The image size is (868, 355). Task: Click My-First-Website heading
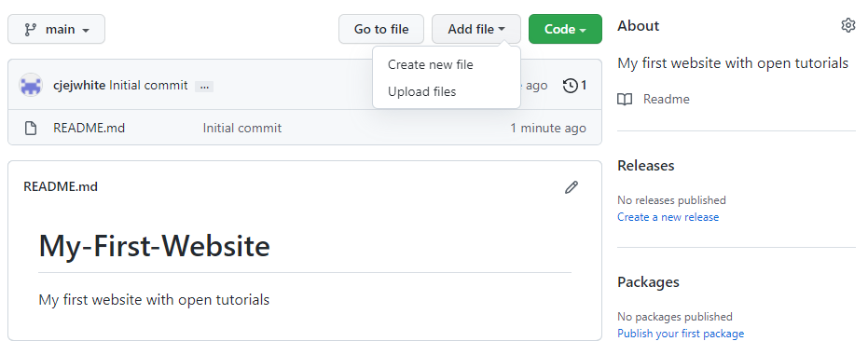[155, 246]
